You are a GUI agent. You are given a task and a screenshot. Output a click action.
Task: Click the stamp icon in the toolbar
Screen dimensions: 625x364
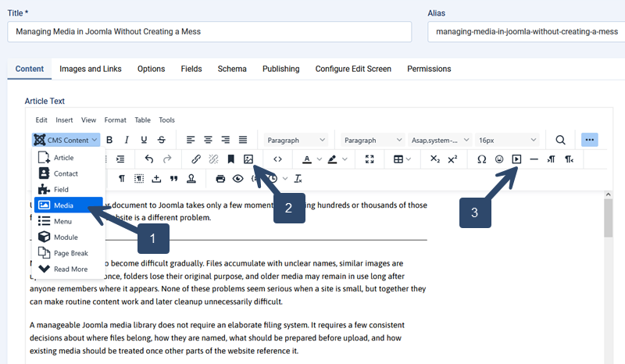pyautogui.click(x=191, y=179)
